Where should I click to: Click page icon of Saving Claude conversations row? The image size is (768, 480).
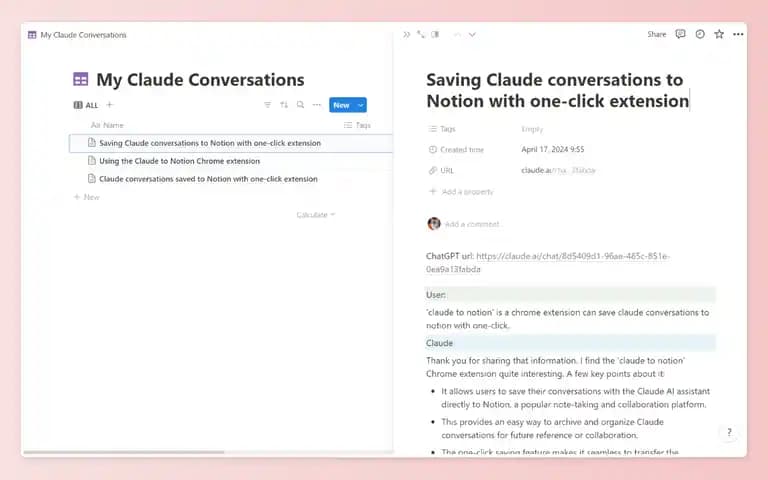coord(92,143)
